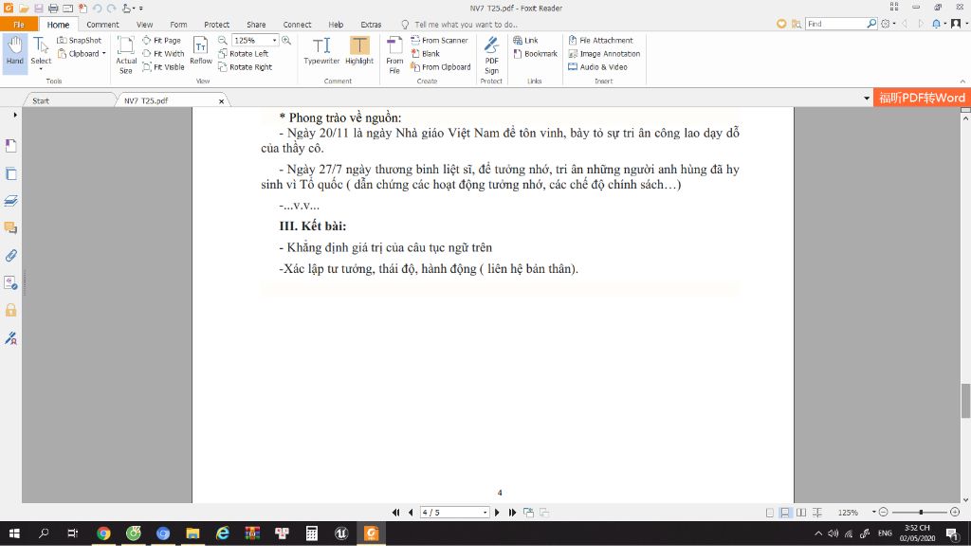Enable continuous page view mode
Viewport: 971px width, 560px height.
point(785,513)
